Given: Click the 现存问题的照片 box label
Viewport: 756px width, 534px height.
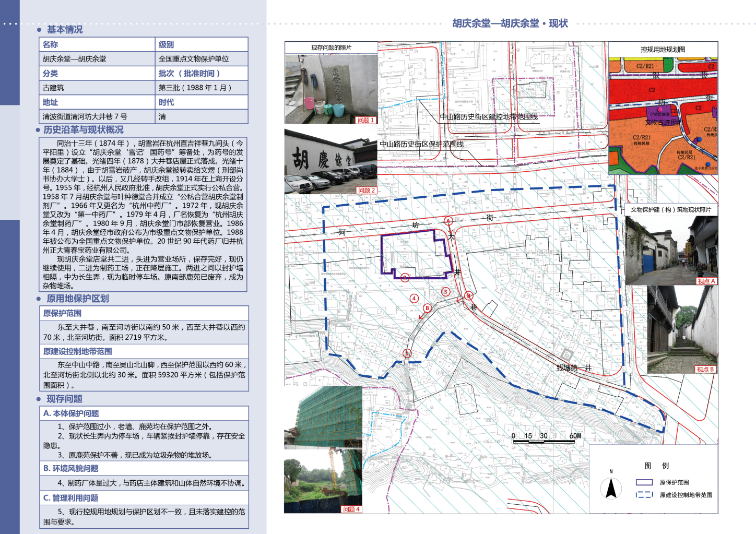Looking at the screenshot, I should (331, 48).
